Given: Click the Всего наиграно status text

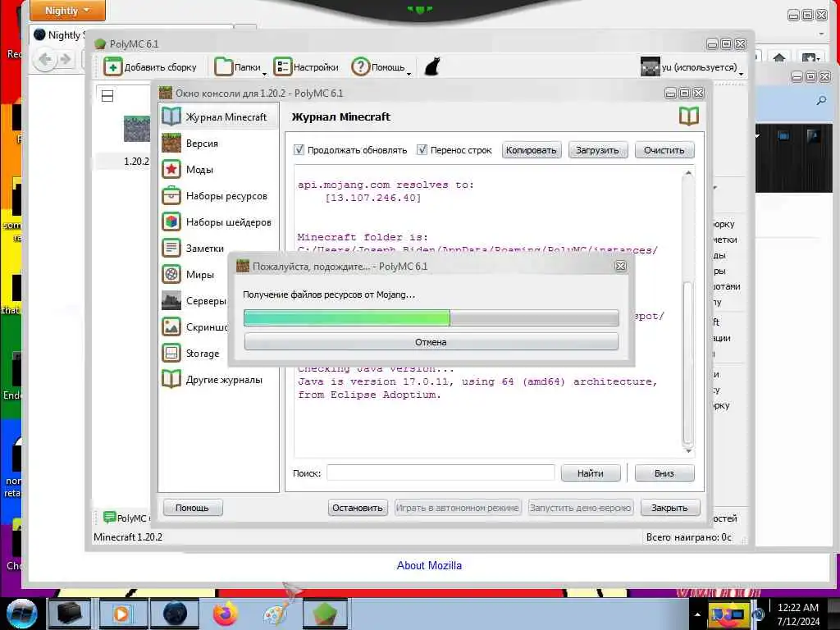Looking at the screenshot, I should [688, 536].
